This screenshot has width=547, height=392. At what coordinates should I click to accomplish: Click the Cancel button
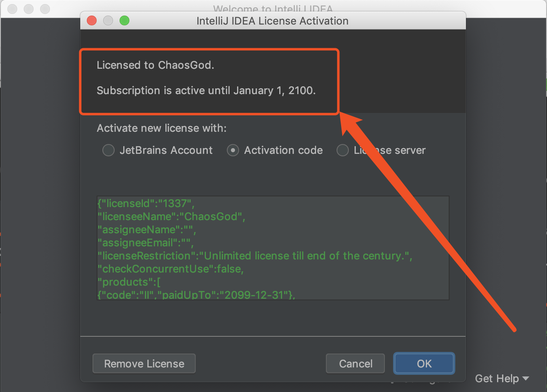pyautogui.click(x=355, y=363)
